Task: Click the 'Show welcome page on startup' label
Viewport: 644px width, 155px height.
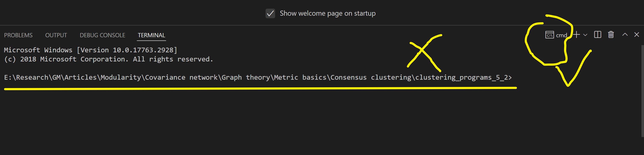Action: (x=328, y=14)
